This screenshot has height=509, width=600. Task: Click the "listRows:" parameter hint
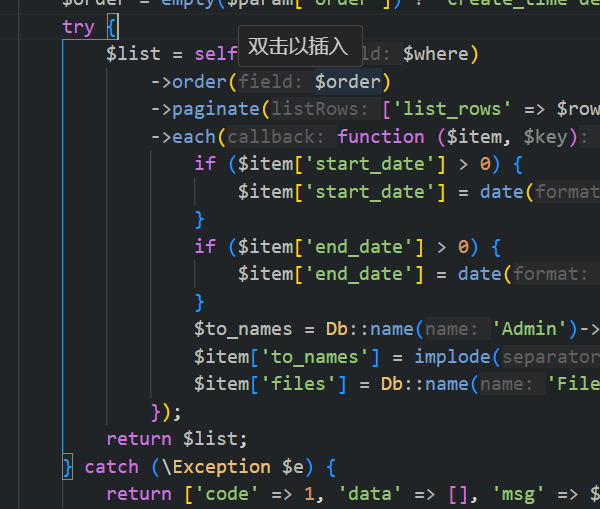click(x=324, y=109)
